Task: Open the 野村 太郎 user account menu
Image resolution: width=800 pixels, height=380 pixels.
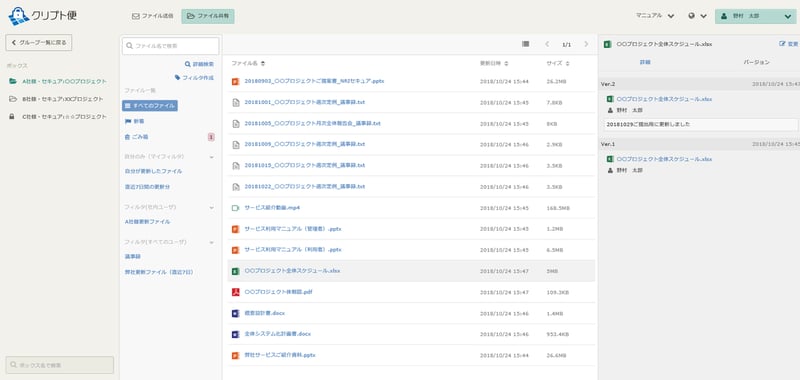Action: point(756,16)
